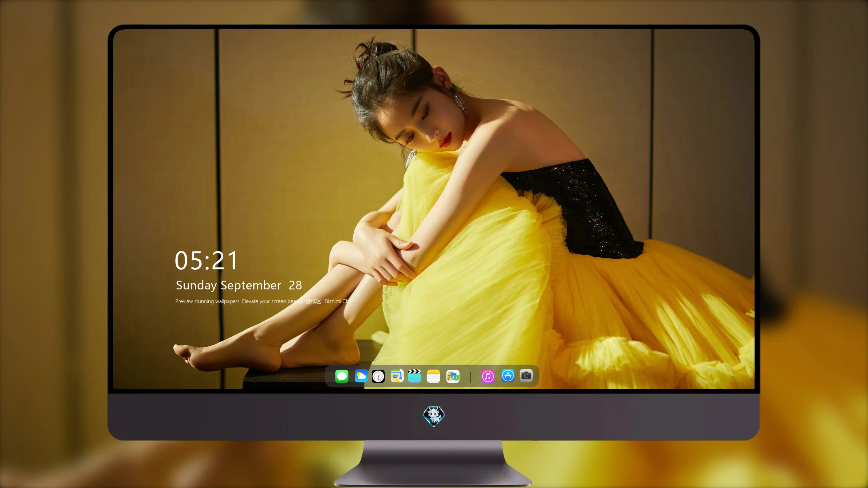The image size is (868, 488).
Task: Open the Videos clapperboard app in dock
Action: pos(415,376)
